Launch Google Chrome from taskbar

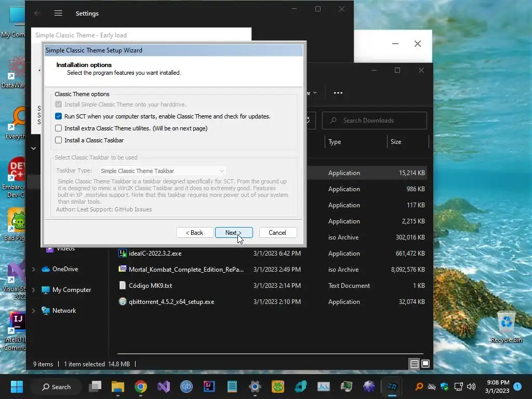[x=140, y=387]
